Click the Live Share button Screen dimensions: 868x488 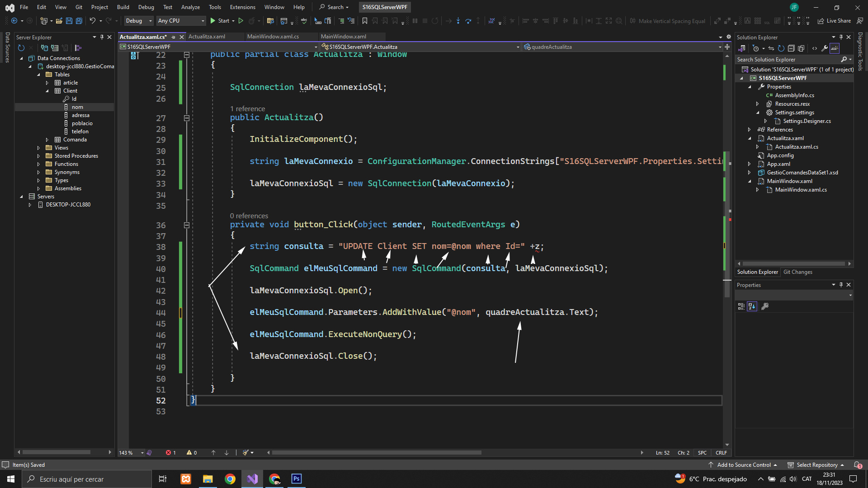(835, 21)
